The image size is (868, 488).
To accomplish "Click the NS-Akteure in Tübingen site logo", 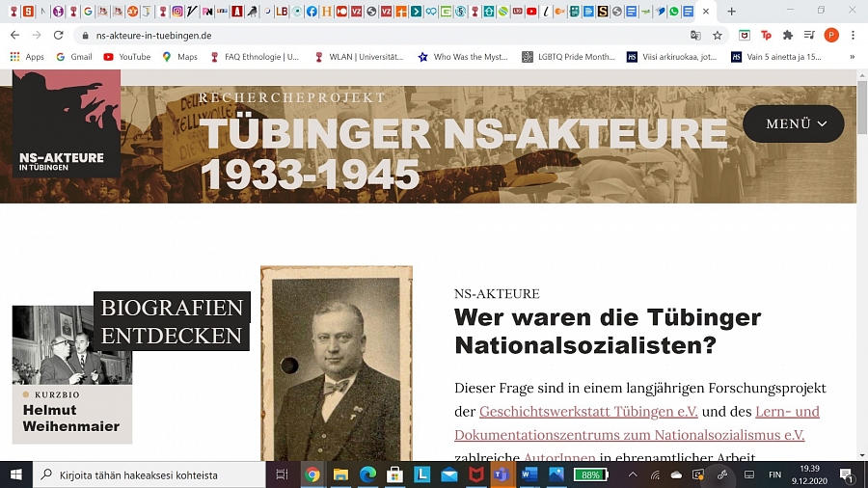I will coord(67,123).
